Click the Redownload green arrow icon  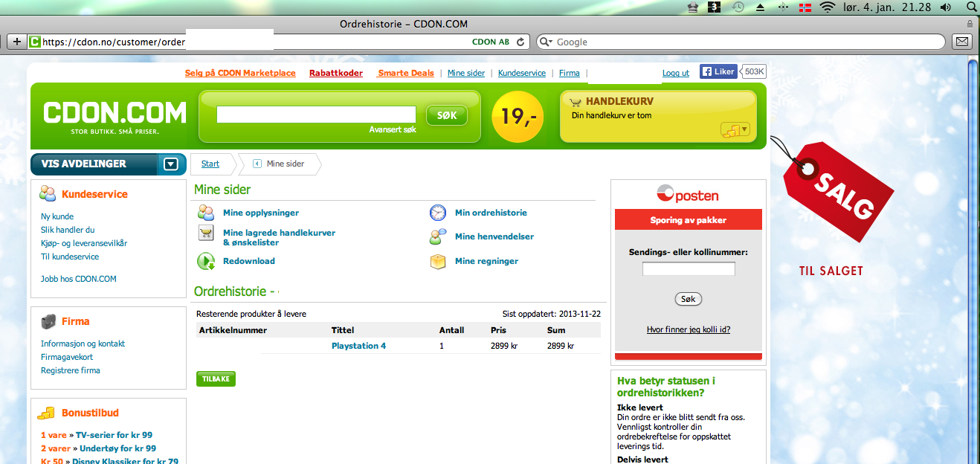(206, 261)
